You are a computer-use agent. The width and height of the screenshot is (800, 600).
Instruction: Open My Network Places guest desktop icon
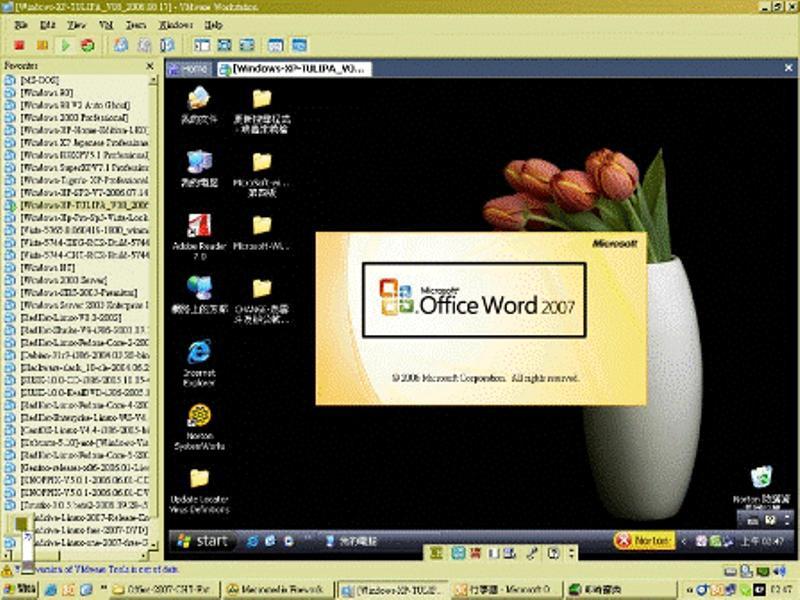click(x=199, y=294)
